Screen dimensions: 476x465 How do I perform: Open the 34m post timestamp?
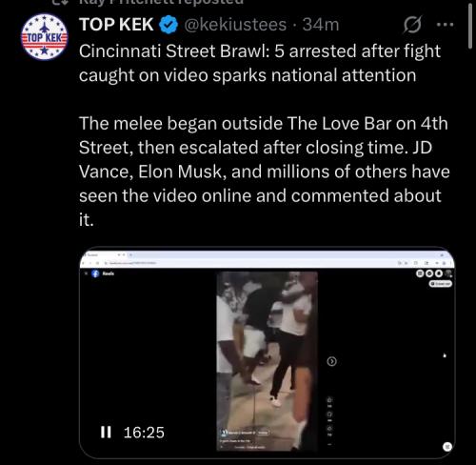pyautogui.click(x=321, y=25)
